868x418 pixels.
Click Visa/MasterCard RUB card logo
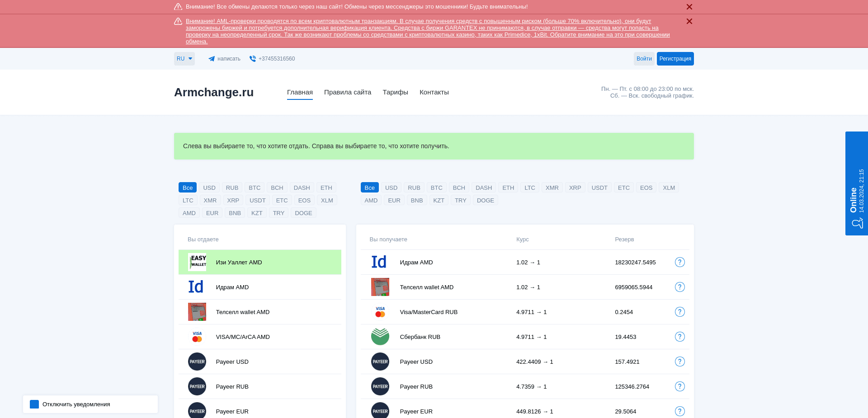tap(380, 312)
